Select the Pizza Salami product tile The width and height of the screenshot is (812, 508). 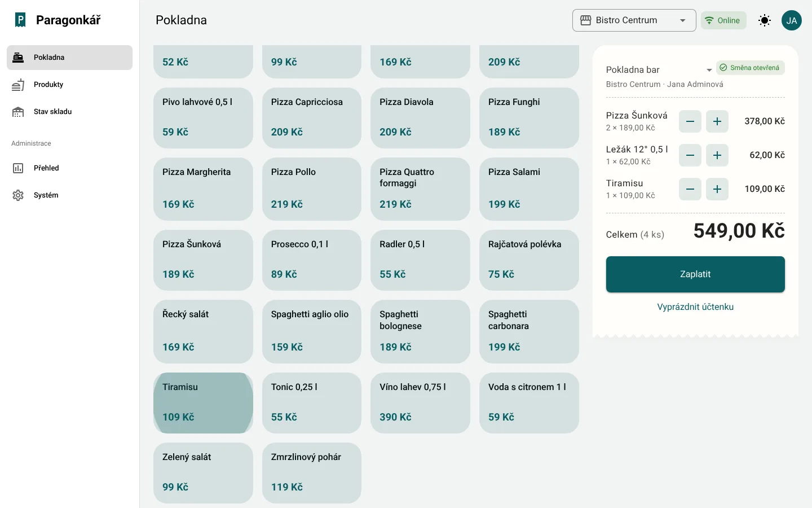[529, 189]
